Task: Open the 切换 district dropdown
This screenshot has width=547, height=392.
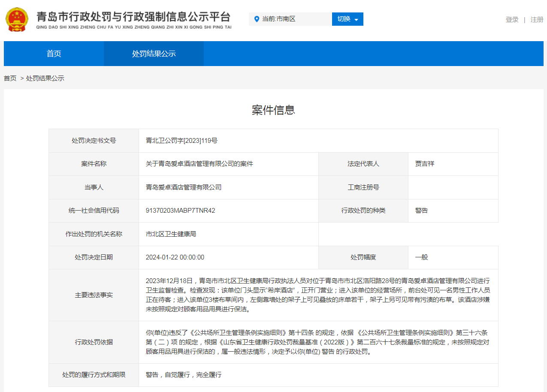Action: (348, 19)
